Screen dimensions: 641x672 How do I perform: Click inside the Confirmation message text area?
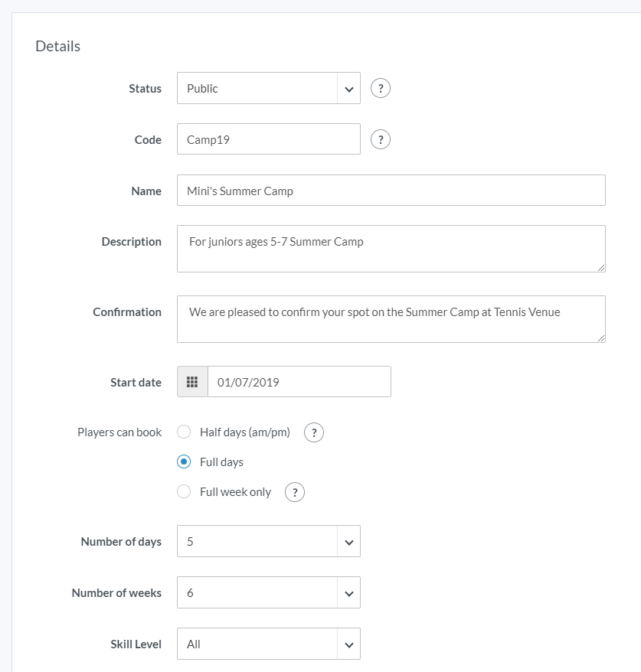[x=391, y=319]
